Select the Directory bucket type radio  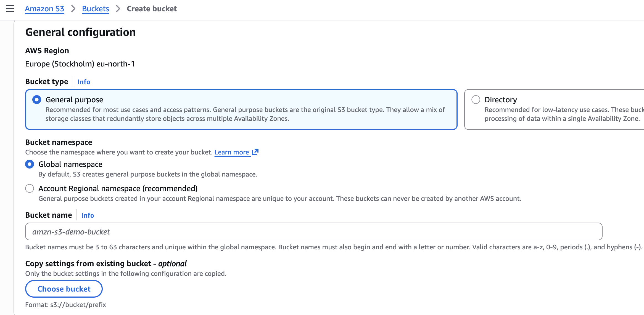476,100
